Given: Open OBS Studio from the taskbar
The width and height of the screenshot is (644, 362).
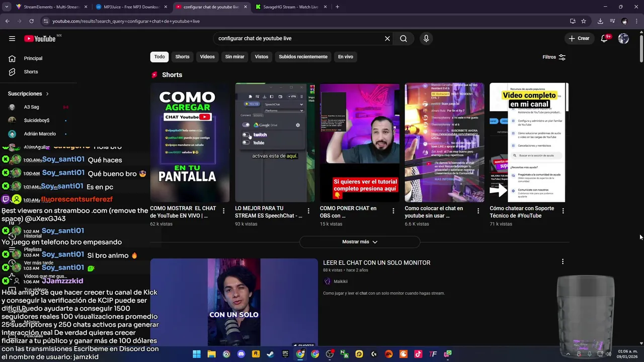Looking at the screenshot, I should click(330, 354).
